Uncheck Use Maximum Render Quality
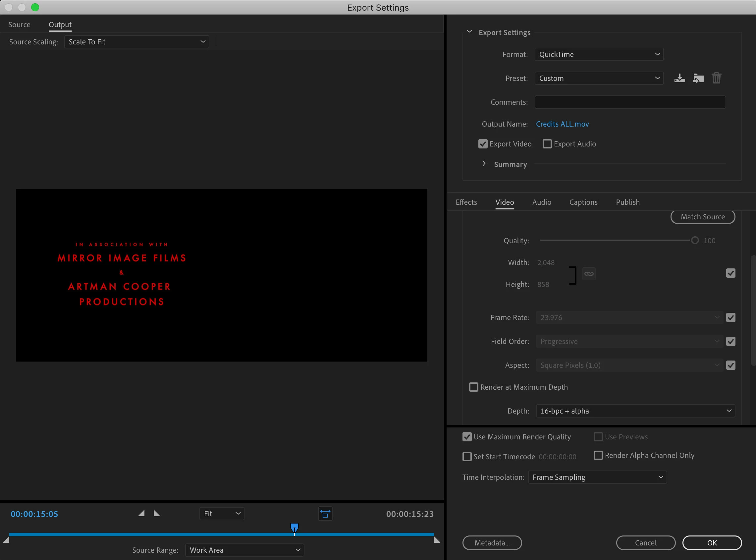This screenshot has height=560, width=756. pos(467,437)
